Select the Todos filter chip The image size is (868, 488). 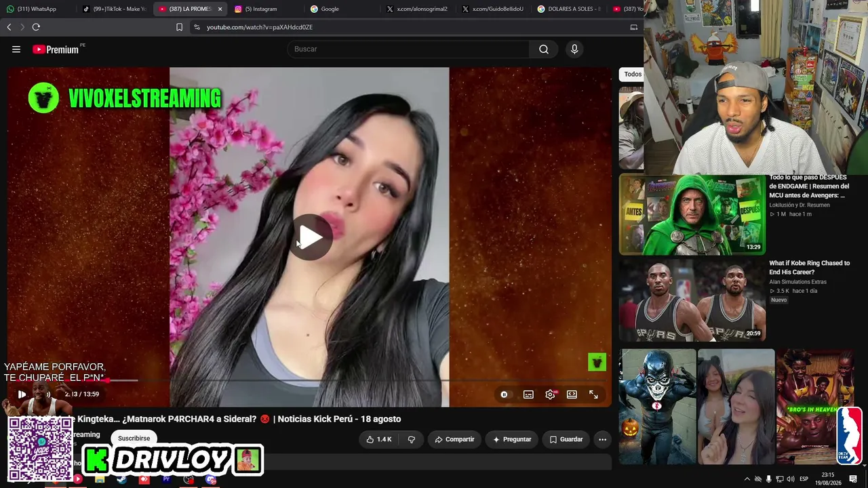point(633,74)
